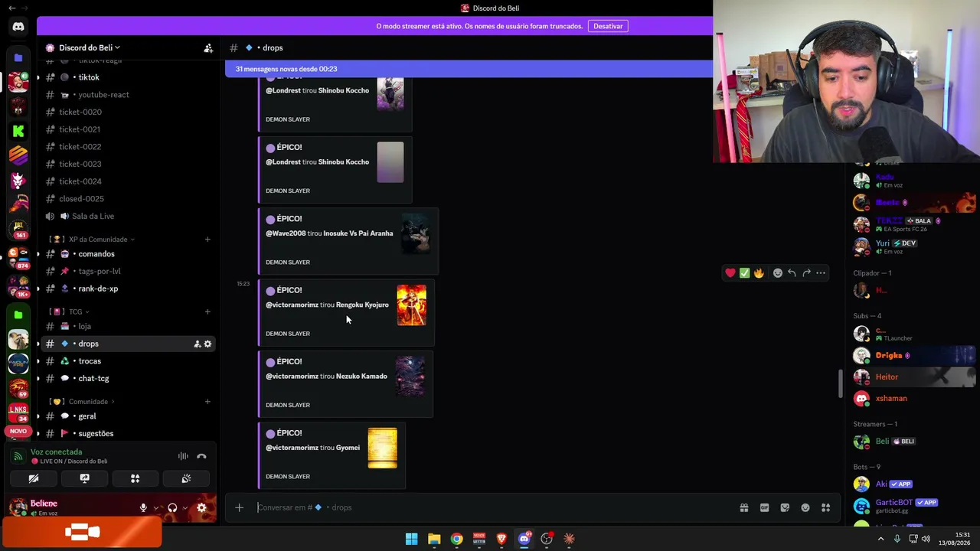Open microphone input options arrow
Viewport: 980px width, 551px height.
tap(156, 507)
